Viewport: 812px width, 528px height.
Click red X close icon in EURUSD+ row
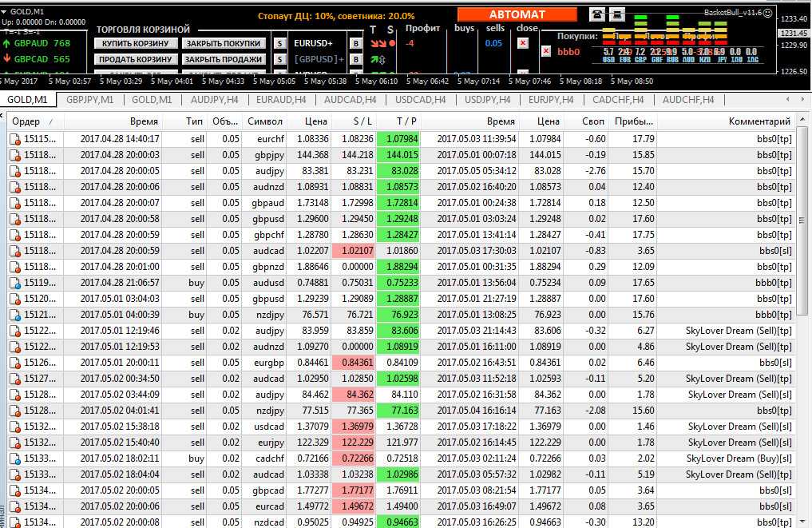tap(523, 43)
